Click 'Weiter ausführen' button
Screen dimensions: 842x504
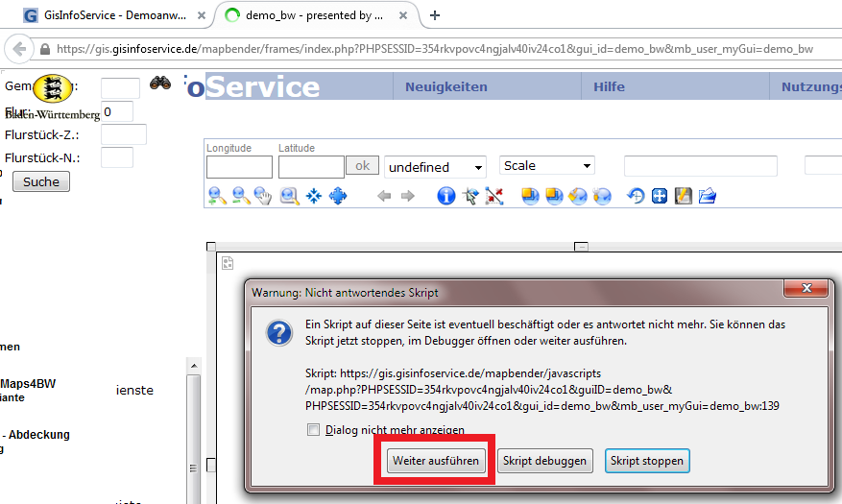tap(436, 461)
